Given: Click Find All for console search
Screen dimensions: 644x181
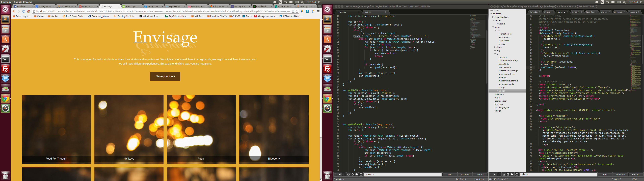Looking at the screenshot, I should pos(480,174).
